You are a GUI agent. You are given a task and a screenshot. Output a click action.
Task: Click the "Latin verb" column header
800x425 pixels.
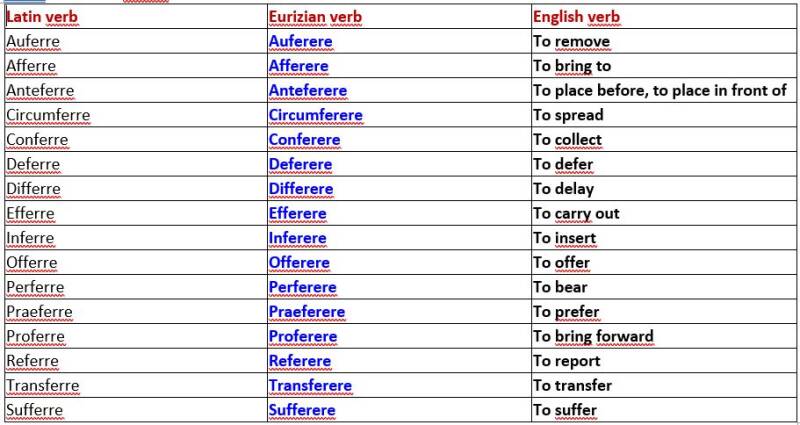[42, 17]
